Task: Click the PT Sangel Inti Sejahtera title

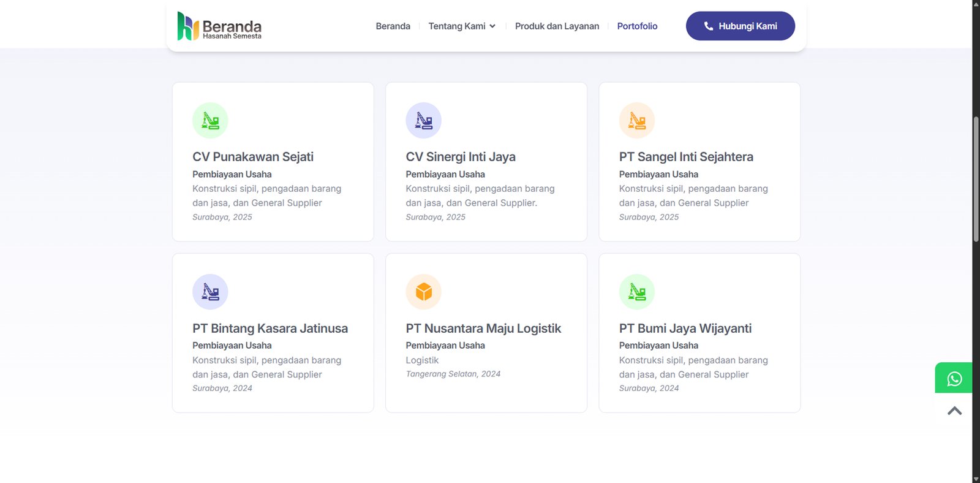Action: (x=686, y=157)
